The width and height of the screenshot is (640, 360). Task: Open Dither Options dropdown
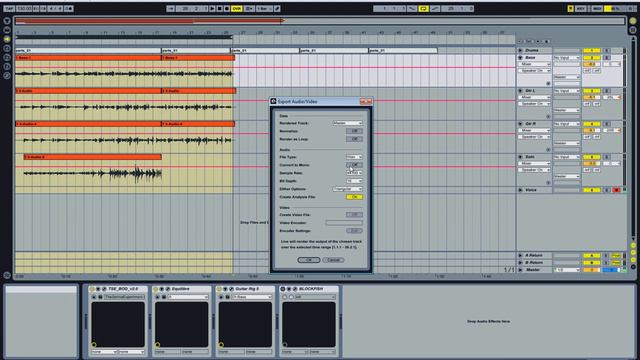347,189
